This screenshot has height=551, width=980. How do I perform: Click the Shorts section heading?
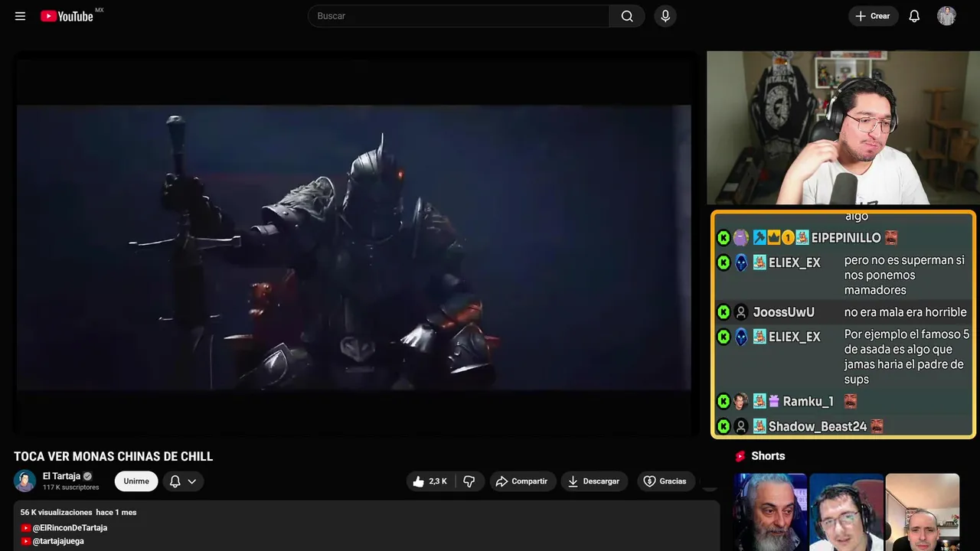[768, 456]
